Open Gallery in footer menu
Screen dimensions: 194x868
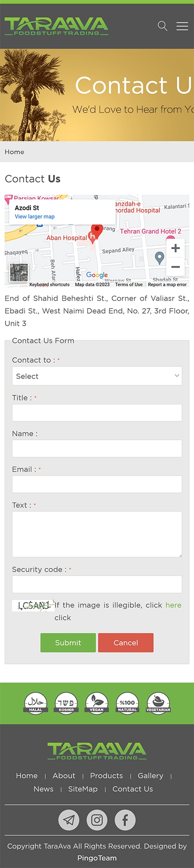(x=151, y=776)
